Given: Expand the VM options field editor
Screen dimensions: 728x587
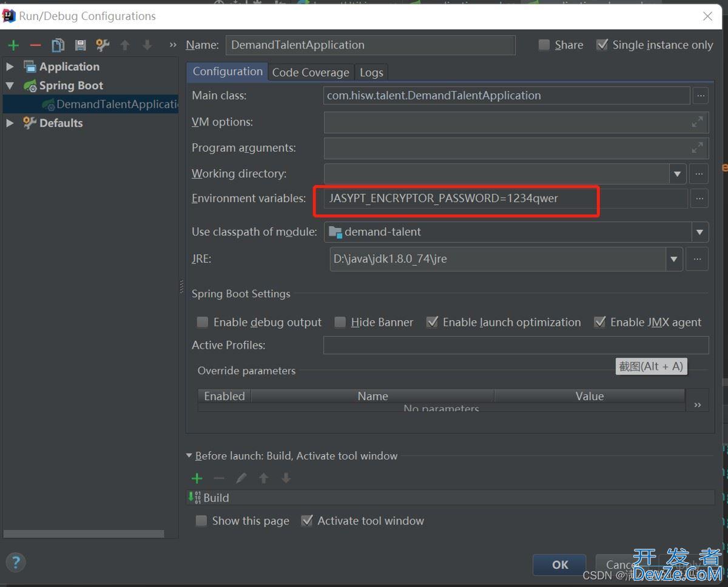Looking at the screenshot, I should click(x=697, y=122).
